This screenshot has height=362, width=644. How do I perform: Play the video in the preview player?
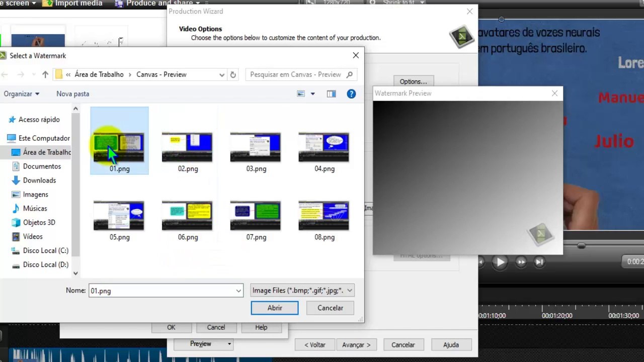click(500, 262)
